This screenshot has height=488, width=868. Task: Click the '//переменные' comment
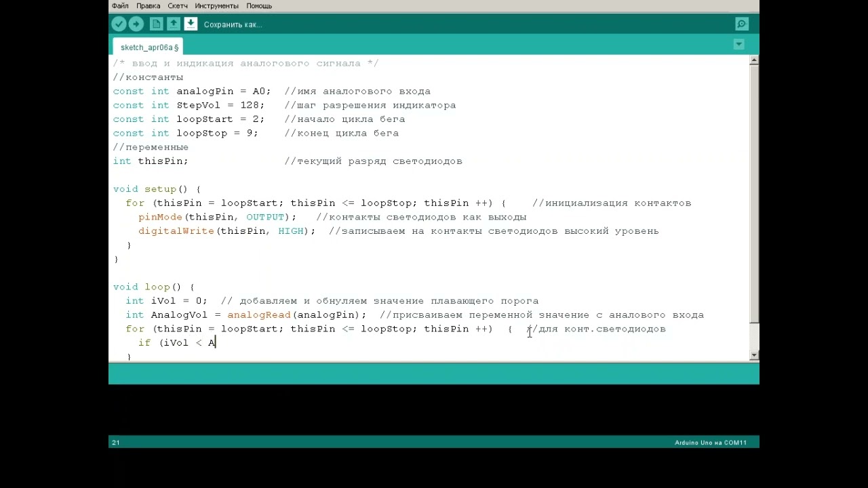pos(151,147)
